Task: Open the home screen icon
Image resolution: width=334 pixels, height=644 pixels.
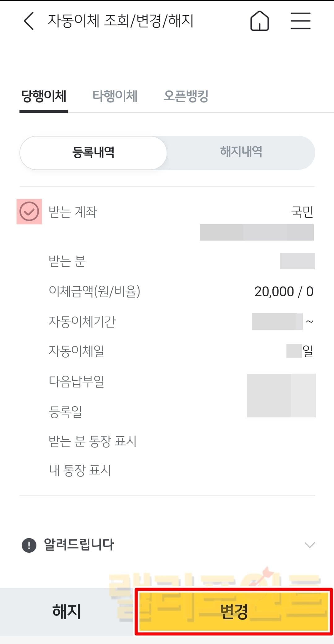Action: 259,21
